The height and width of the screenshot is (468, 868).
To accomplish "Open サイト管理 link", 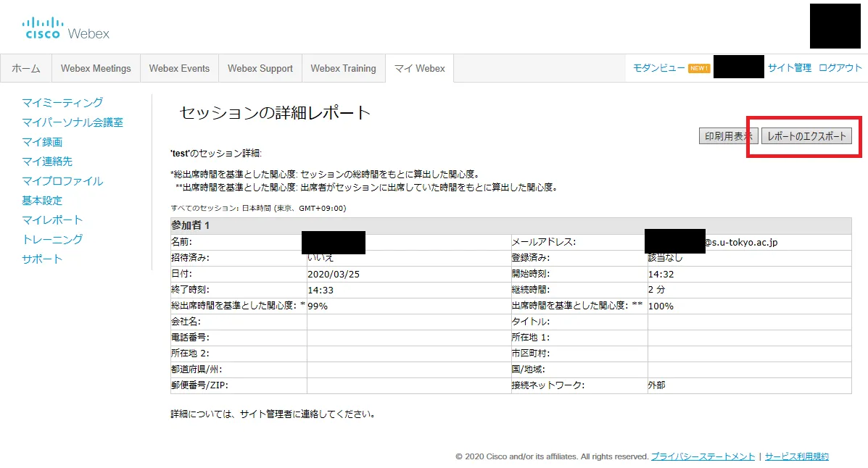I will point(789,68).
